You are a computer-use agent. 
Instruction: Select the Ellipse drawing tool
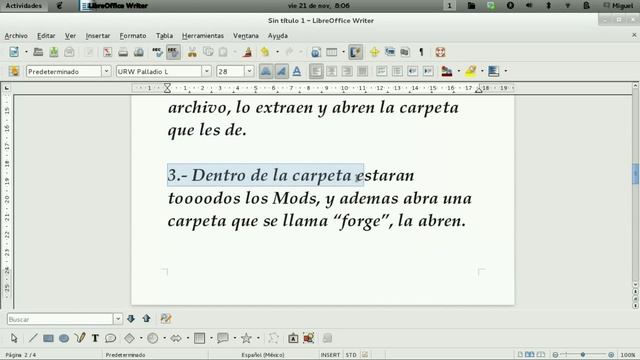coord(64,338)
